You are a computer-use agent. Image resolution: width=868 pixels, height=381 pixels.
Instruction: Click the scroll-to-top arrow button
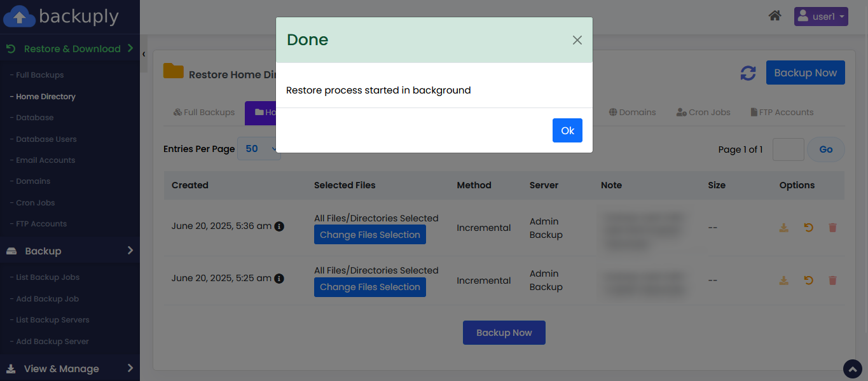(x=852, y=369)
